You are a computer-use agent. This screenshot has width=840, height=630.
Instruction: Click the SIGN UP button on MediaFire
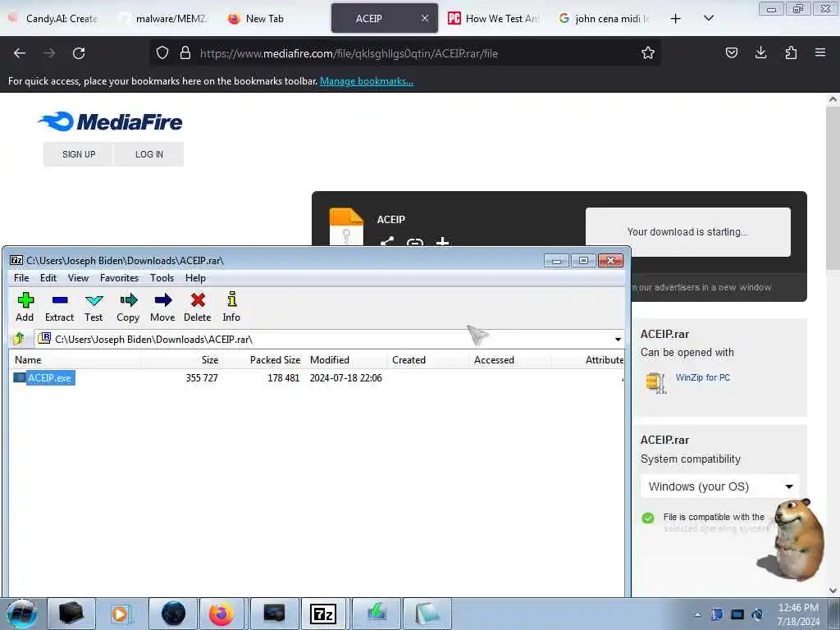(79, 154)
